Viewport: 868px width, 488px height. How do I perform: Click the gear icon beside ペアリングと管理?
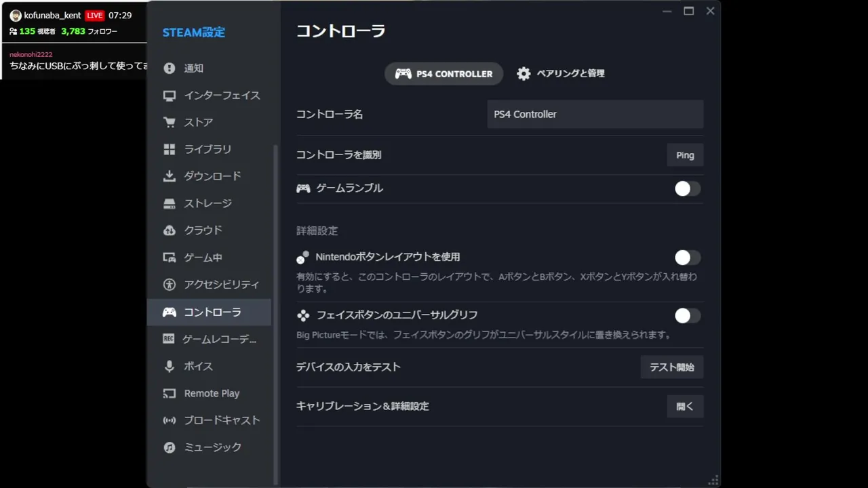pyautogui.click(x=524, y=73)
